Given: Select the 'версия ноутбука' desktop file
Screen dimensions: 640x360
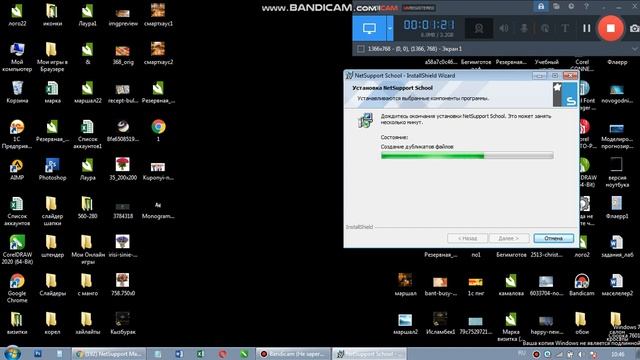Looking at the screenshot, I should coord(617,172).
